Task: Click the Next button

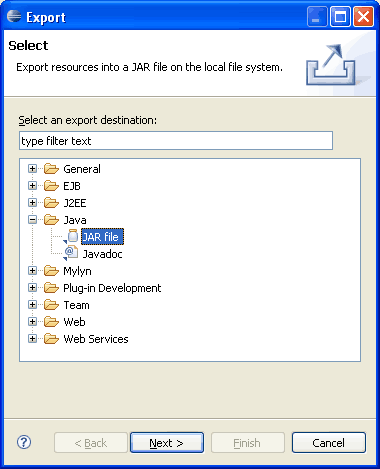Action: point(167,443)
